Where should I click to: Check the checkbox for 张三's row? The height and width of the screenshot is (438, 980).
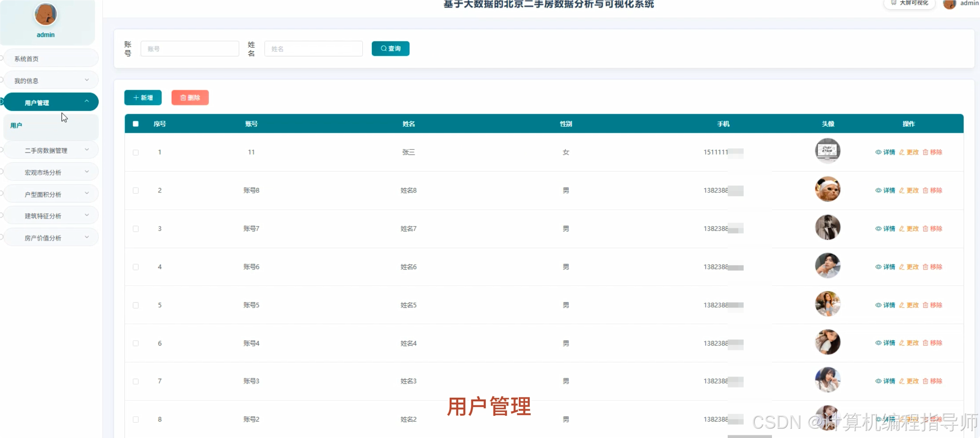click(x=136, y=152)
